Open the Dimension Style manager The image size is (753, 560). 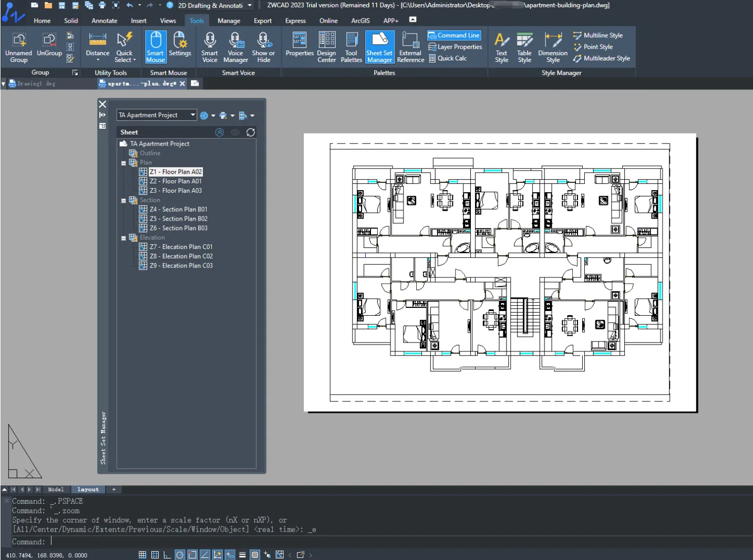(x=552, y=46)
